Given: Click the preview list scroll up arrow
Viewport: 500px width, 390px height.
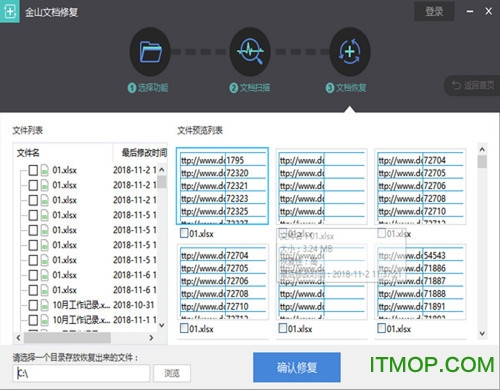Looking at the screenshot, I should click(482, 149).
